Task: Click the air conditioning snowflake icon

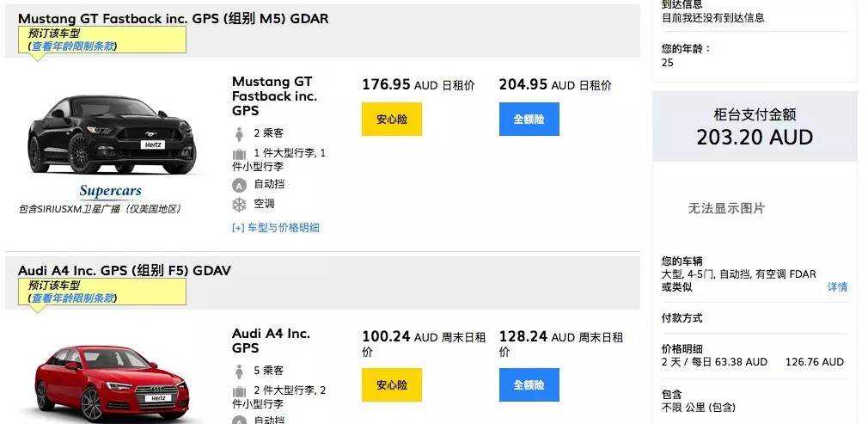Action: pos(239,205)
